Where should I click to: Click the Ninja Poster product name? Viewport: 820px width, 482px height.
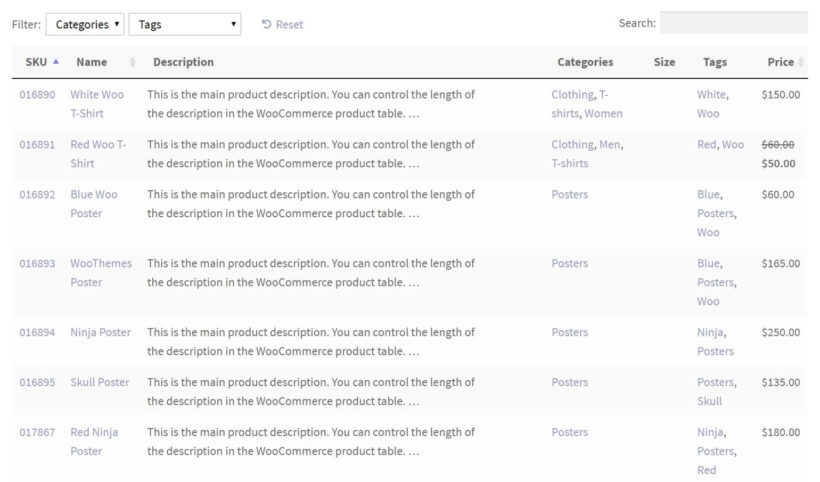[x=100, y=332]
